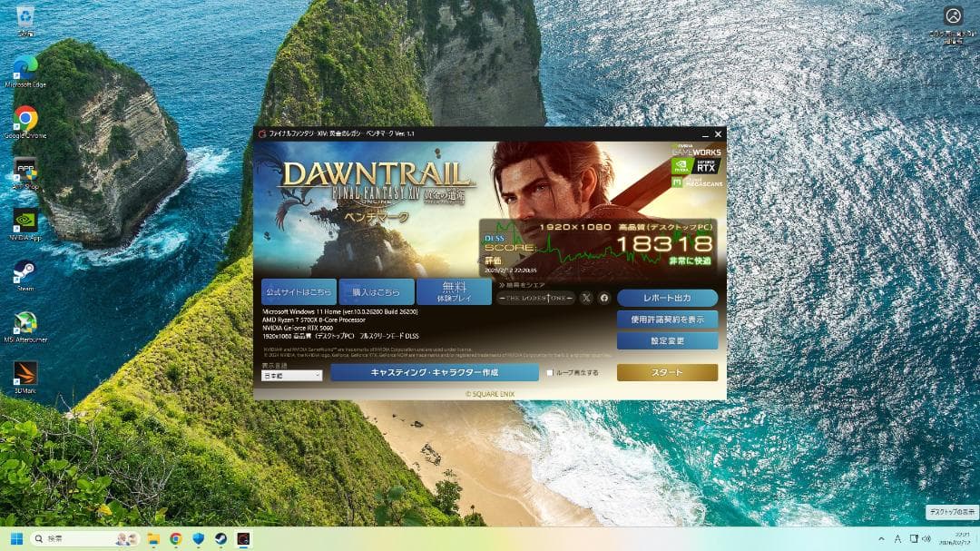
Task: Click the 購入はこちら purchase button
Action: [x=377, y=292]
